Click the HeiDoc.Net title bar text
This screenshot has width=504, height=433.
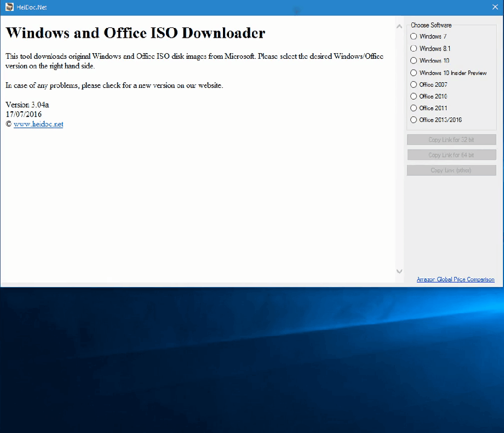[x=32, y=7]
